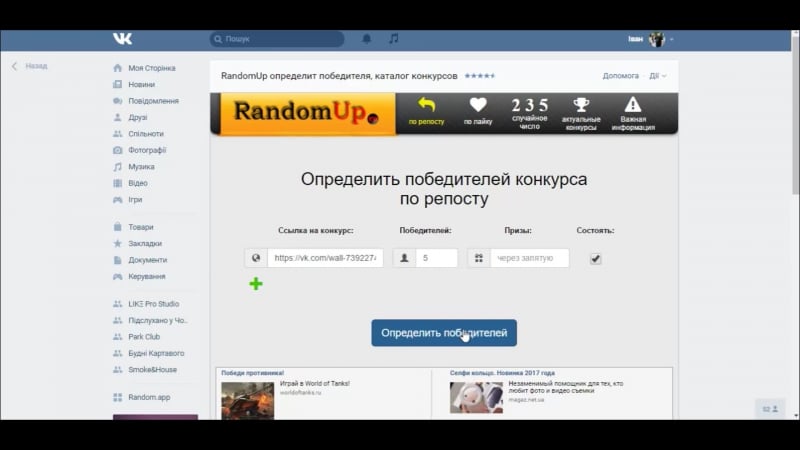Select the по репосту tab

pyautogui.click(x=427, y=112)
